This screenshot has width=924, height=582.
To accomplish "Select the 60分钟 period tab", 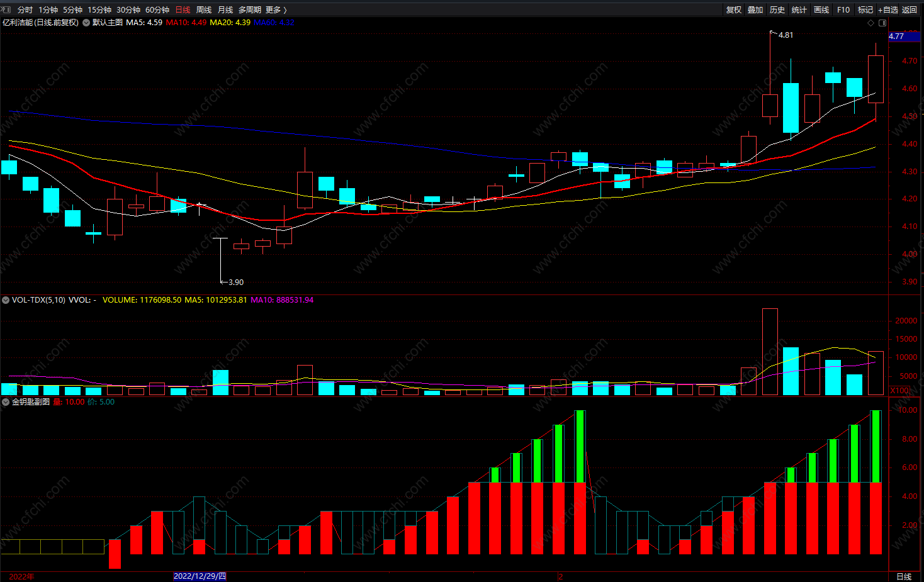I will click(x=157, y=10).
